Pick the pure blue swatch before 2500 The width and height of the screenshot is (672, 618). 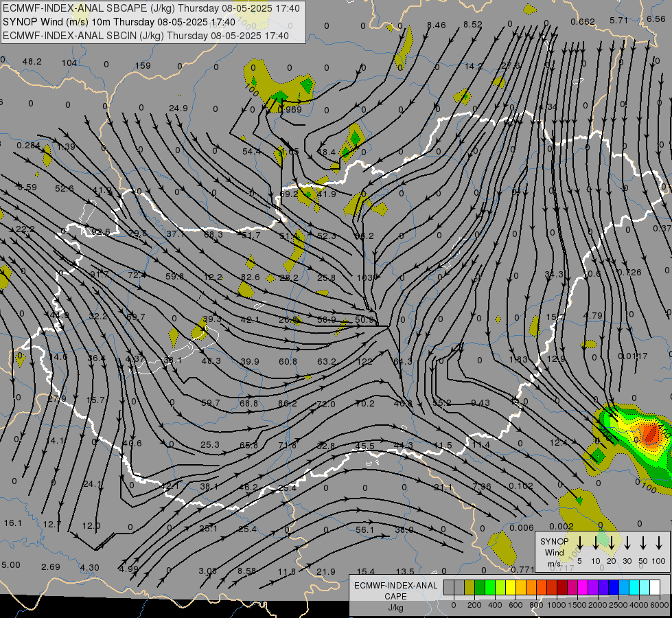tap(613, 588)
